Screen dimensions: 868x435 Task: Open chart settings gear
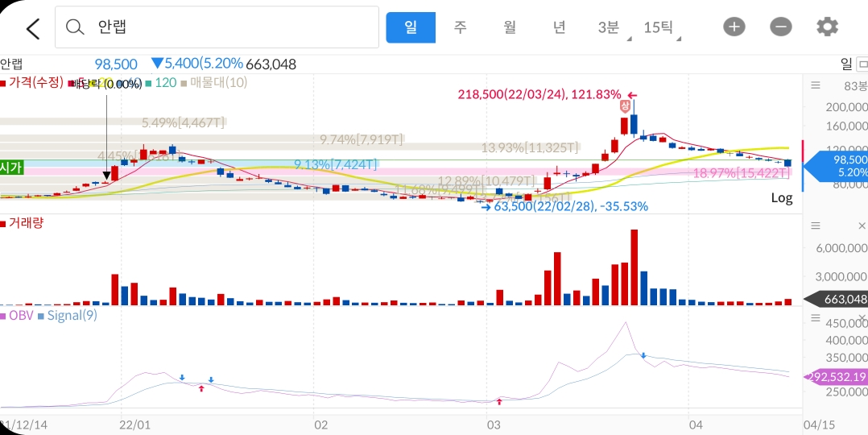point(827,27)
